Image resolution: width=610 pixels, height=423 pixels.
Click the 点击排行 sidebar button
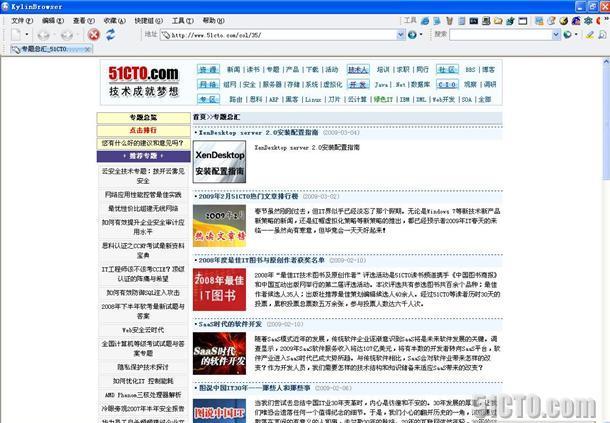point(143,130)
